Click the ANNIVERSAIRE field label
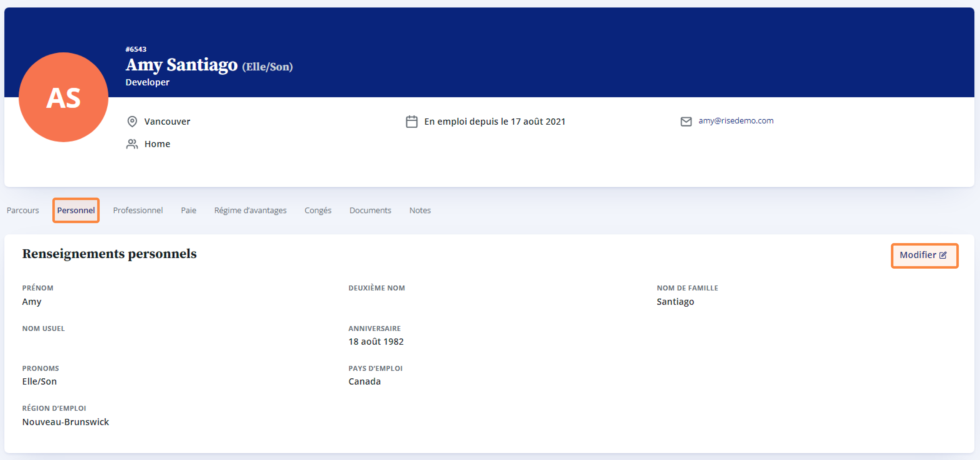This screenshot has height=460, width=980. (374, 328)
